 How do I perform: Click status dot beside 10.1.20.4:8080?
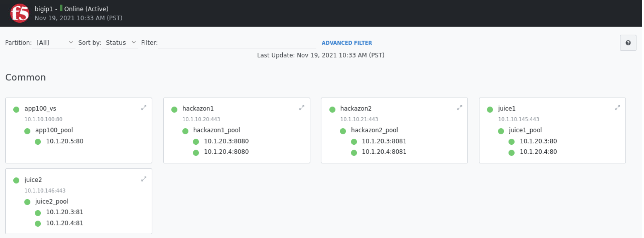tap(196, 153)
